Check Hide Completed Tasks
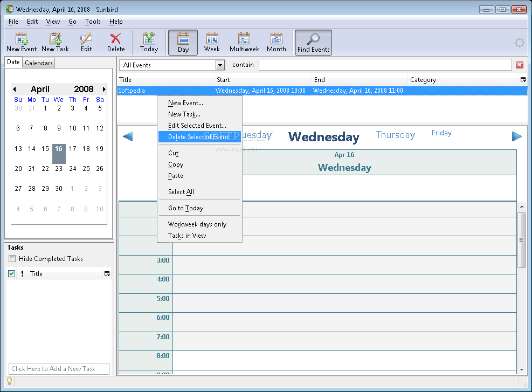 [x=12, y=259]
